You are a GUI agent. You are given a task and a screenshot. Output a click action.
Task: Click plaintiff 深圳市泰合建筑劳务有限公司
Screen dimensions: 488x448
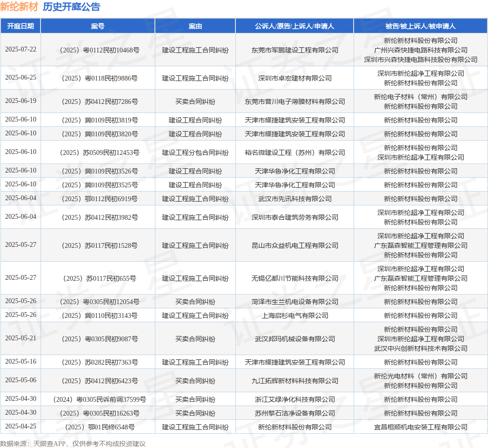click(295, 217)
